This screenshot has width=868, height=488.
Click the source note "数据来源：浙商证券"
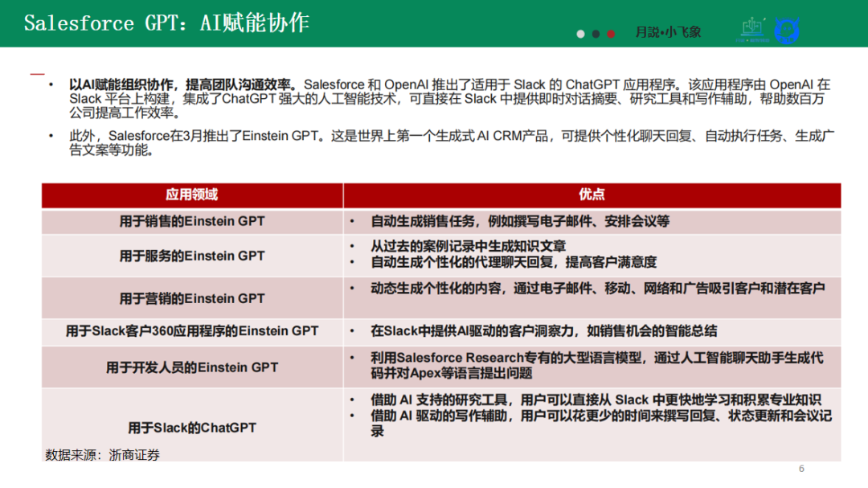click(102, 455)
